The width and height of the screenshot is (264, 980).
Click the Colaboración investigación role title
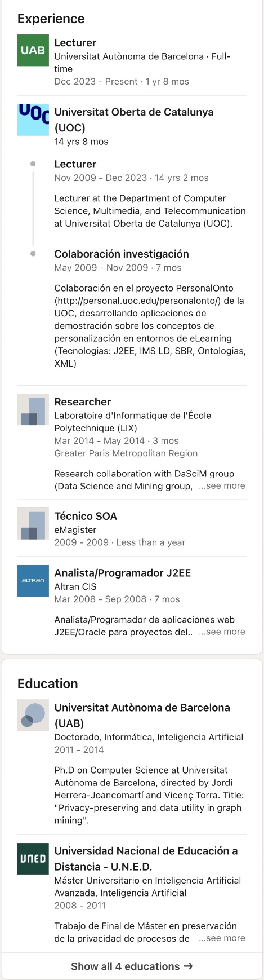coord(122,254)
